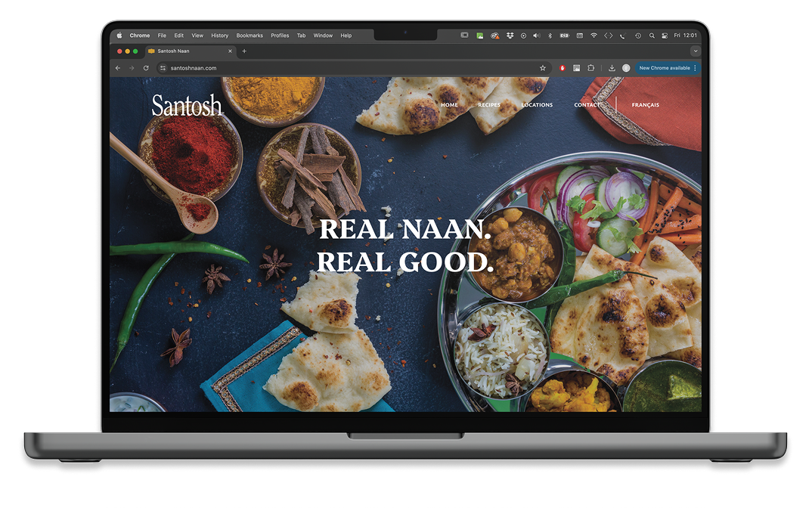Viewport: 812px width, 508px height.
Task: Open the Bookmarks menu
Action: (249, 36)
